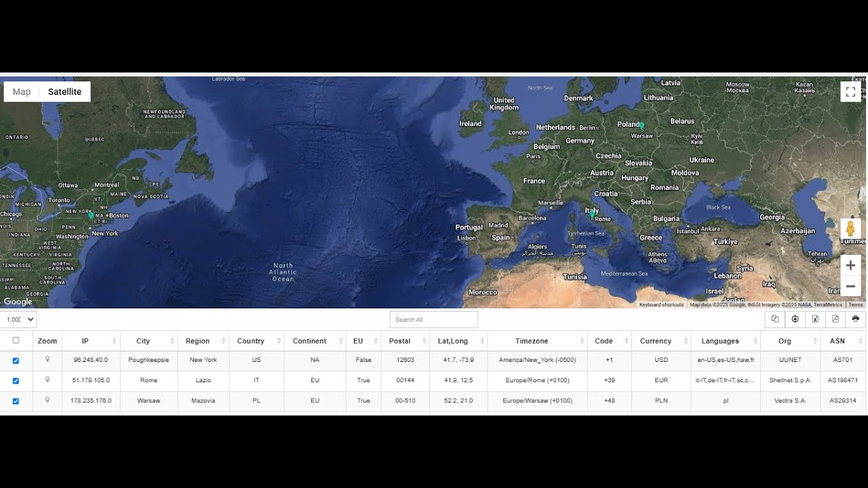Uncheck the 51.179.105.0 row checkbox
The height and width of the screenshot is (488, 868).
16,381
